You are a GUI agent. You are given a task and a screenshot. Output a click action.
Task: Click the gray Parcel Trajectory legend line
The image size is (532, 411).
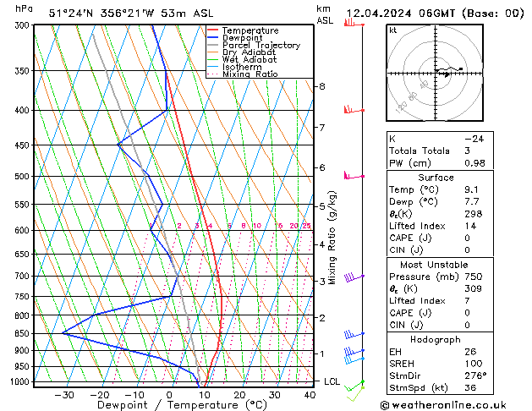tap(213, 45)
